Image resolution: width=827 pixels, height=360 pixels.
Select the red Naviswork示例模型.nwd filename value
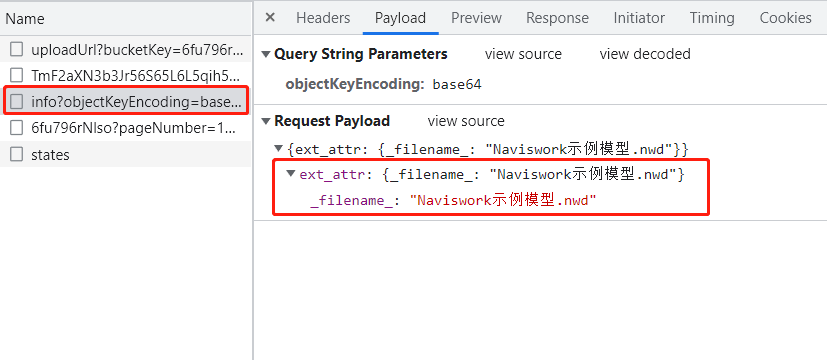pos(503,201)
